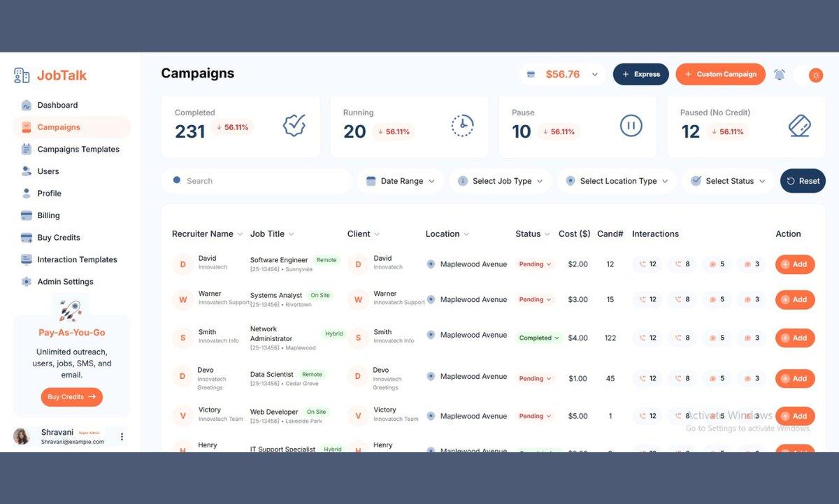Click the "Remote" tag beside Data Scientist
The image size is (839, 504).
pos(312,374)
